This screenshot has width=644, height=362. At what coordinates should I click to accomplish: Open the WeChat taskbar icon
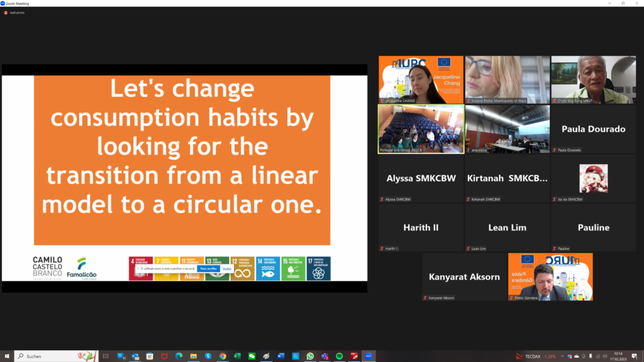point(252,356)
